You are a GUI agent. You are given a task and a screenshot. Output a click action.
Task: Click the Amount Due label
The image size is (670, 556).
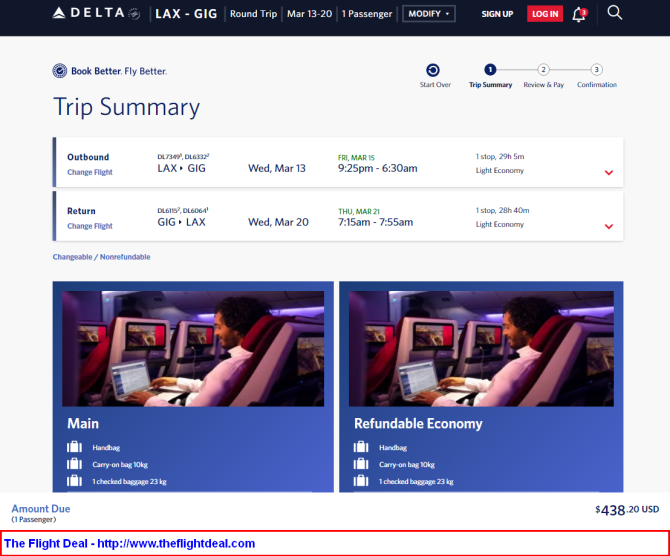coord(41,509)
